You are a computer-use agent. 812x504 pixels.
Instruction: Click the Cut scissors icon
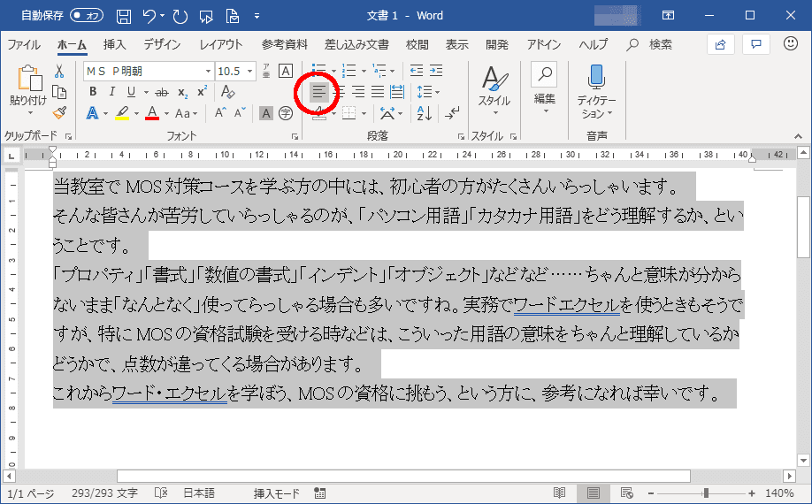point(59,71)
